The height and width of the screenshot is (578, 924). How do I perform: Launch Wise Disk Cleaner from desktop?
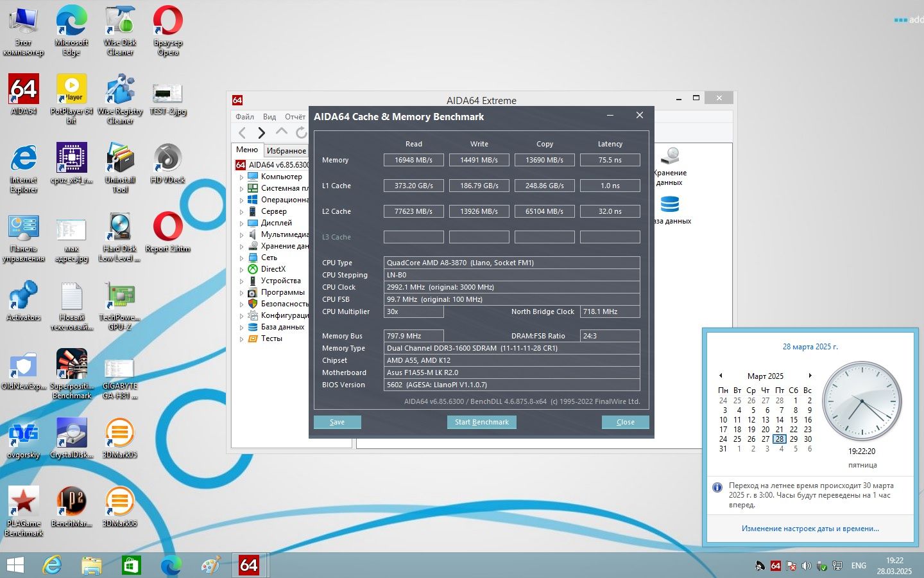point(120,30)
